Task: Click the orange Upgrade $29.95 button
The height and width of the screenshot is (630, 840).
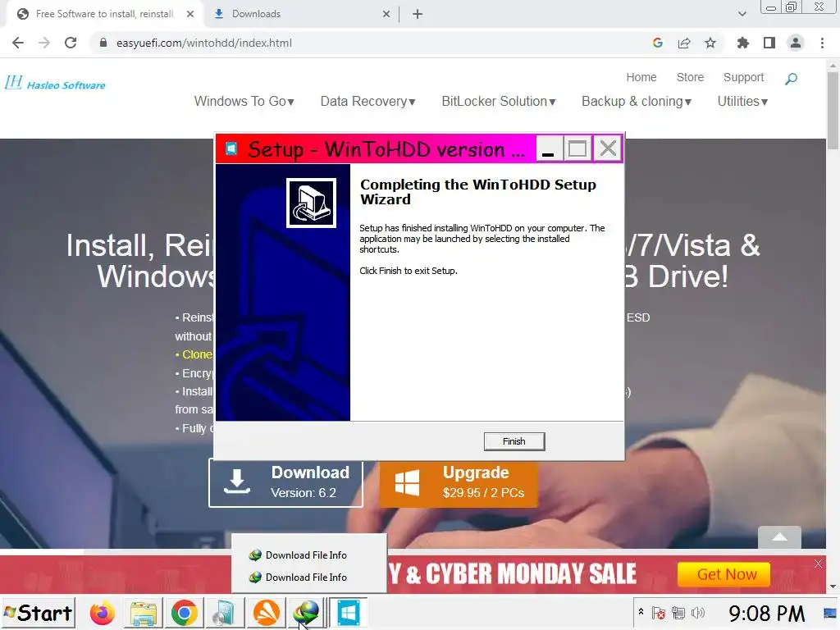Action: point(459,484)
